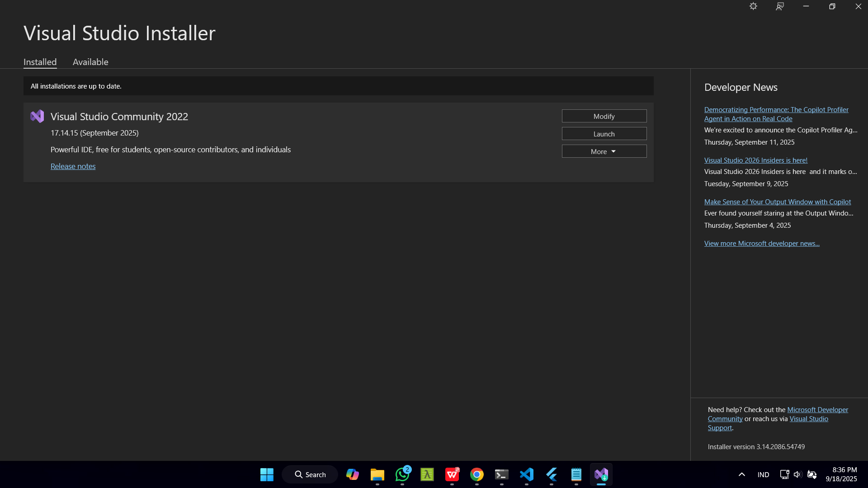Image resolution: width=868 pixels, height=488 pixels.
Task: Click Thursday, September 4, 2025 date text
Action: coord(748,225)
